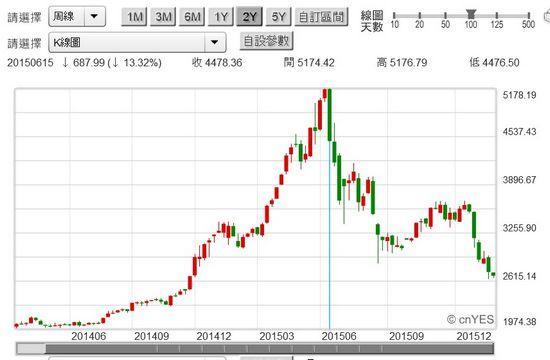Click the chart timeline scrollbar thumb
The width and height of the screenshot is (550, 360).
(269, 349)
